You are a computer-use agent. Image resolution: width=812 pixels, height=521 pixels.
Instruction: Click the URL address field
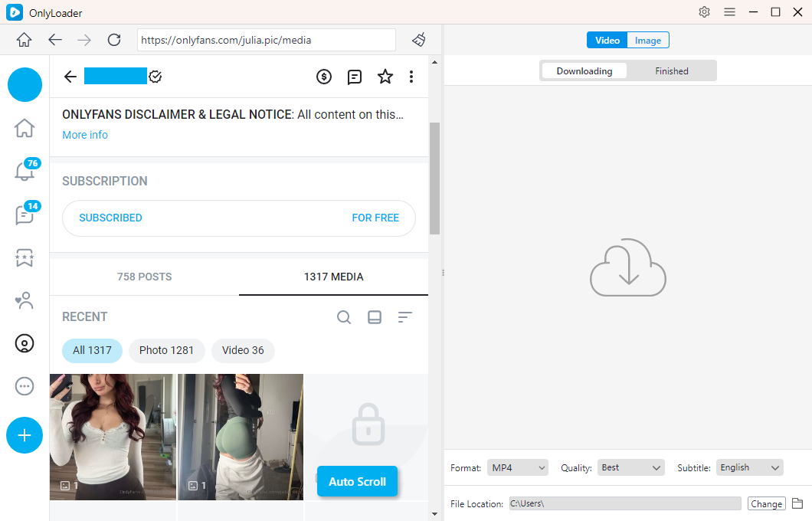pos(266,40)
